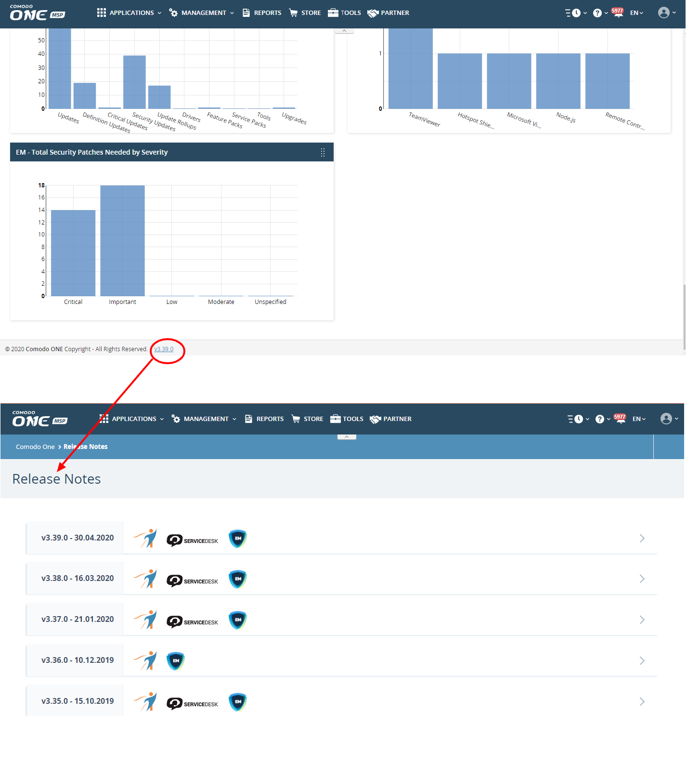The image size is (700, 764).
Task: Select the v3.36.0 - 10.12.2019 release label
Action: tap(78, 660)
